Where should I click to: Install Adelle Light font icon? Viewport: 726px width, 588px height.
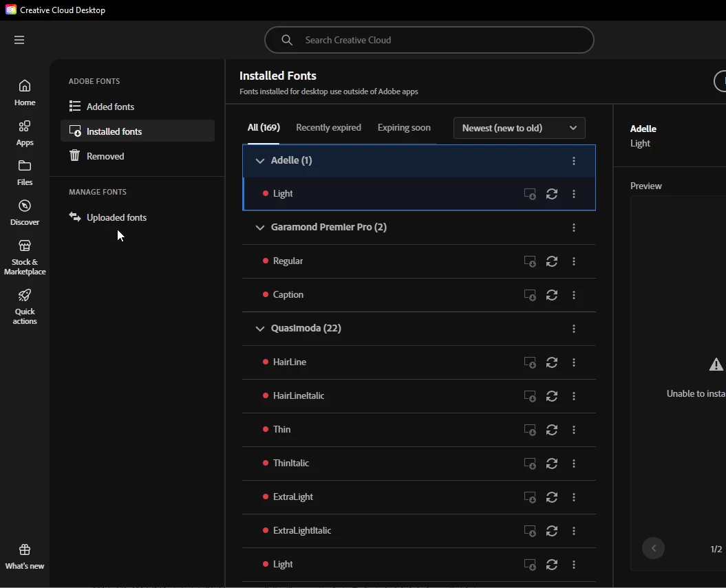click(x=530, y=194)
